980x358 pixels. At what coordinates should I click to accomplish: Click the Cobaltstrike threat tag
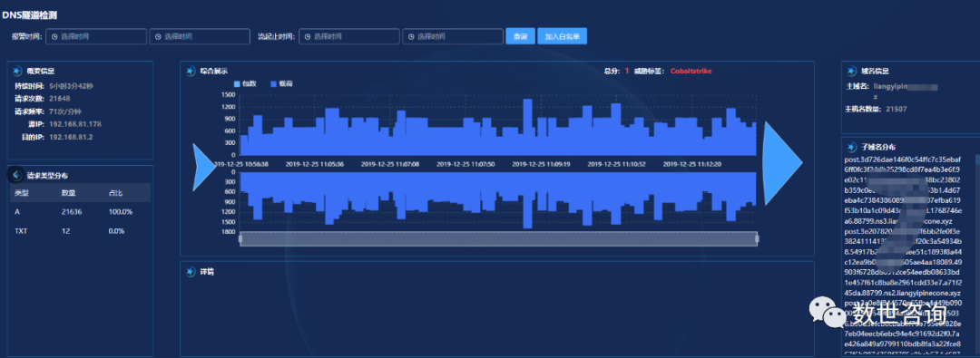click(x=691, y=72)
